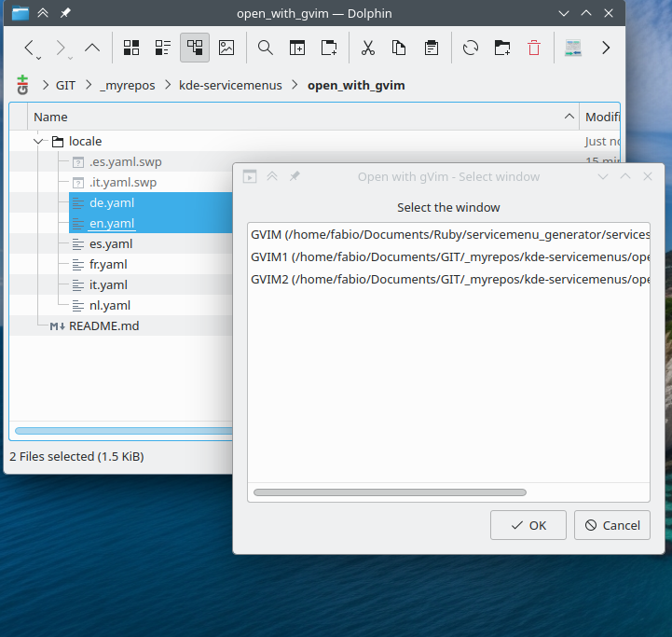The height and width of the screenshot is (637, 672).
Task: Cancel the Select window dialog
Action: 612,525
